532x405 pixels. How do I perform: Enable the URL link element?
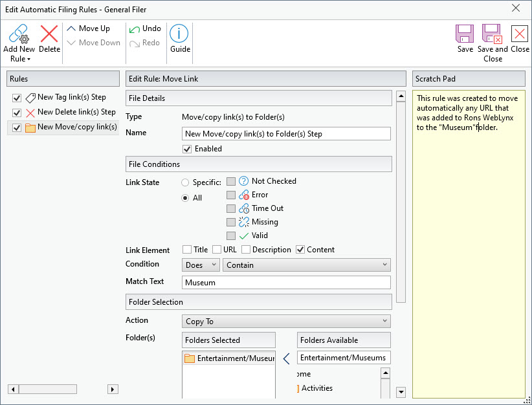click(x=216, y=250)
